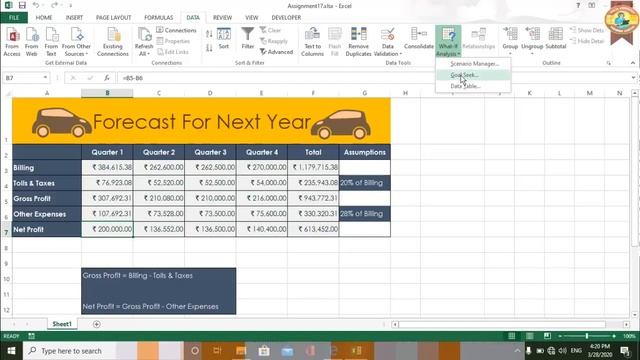Select the '20% of Billing' assumption cell
Screen dimensions: 640x360
point(364,183)
